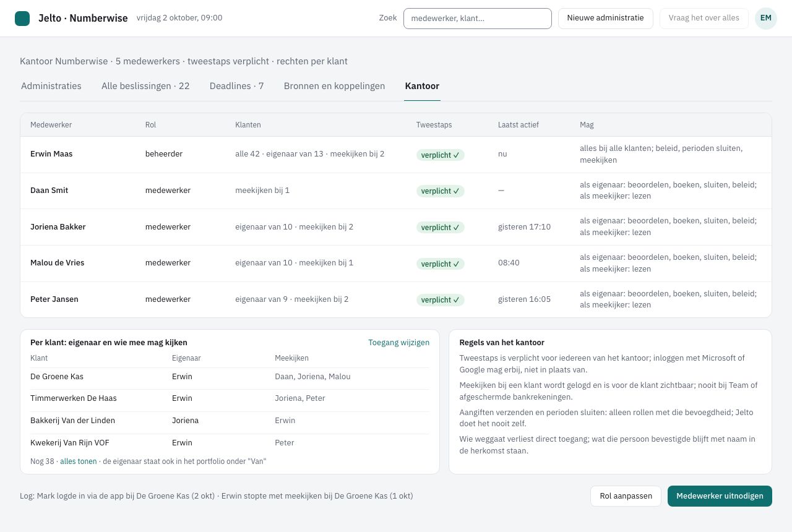Click Peter Jansen's verplicht tweestaps badge
792x532 pixels.
coord(441,300)
